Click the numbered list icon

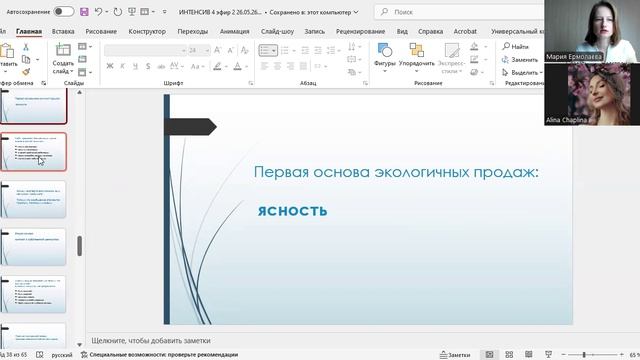[x=285, y=50]
